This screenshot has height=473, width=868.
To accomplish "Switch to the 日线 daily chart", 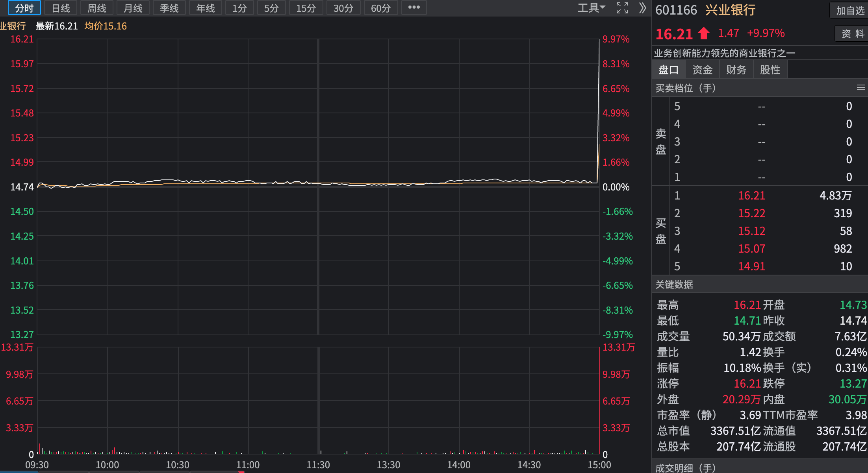I will (x=61, y=8).
